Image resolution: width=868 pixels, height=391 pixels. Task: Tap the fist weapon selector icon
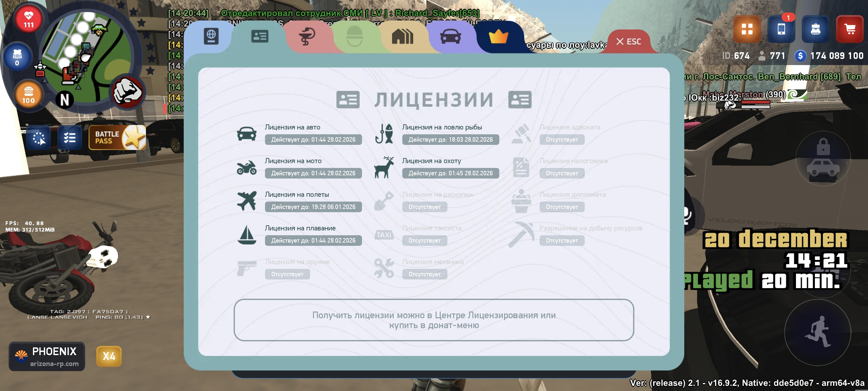click(127, 92)
